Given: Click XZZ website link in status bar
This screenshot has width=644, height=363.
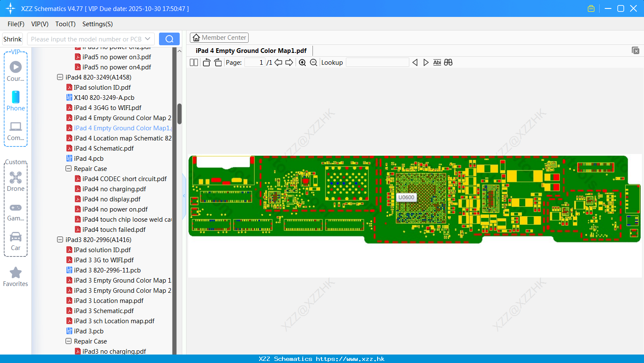Looking at the screenshot, I should click(350, 359).
